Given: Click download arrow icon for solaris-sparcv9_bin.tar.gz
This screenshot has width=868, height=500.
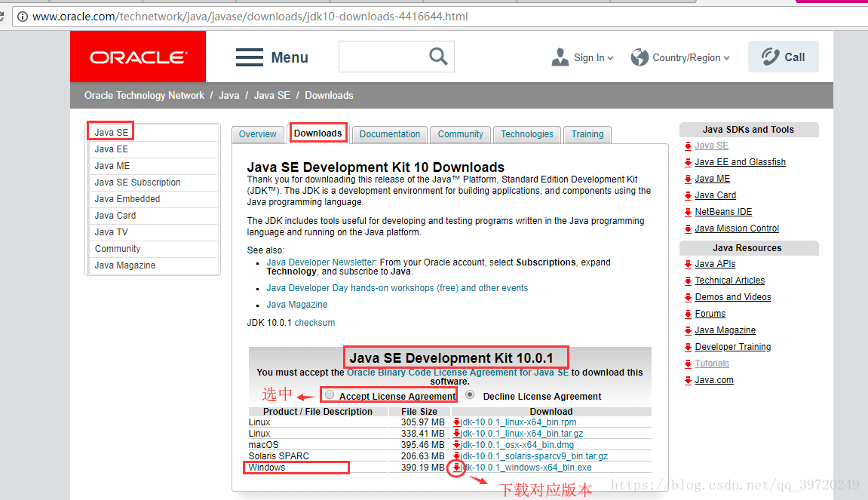Looking at the screenshot, I should point(457,456).
